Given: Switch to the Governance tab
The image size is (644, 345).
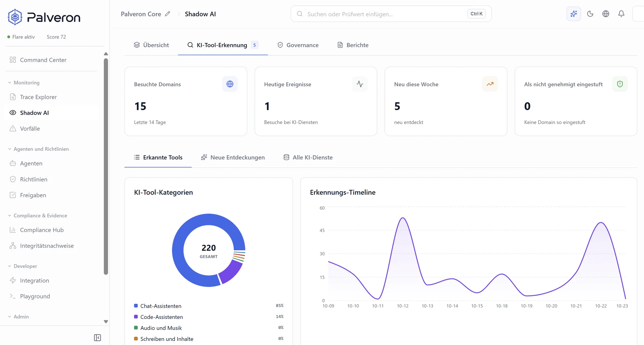Looking at the screenshot, I should pos(298,45).
